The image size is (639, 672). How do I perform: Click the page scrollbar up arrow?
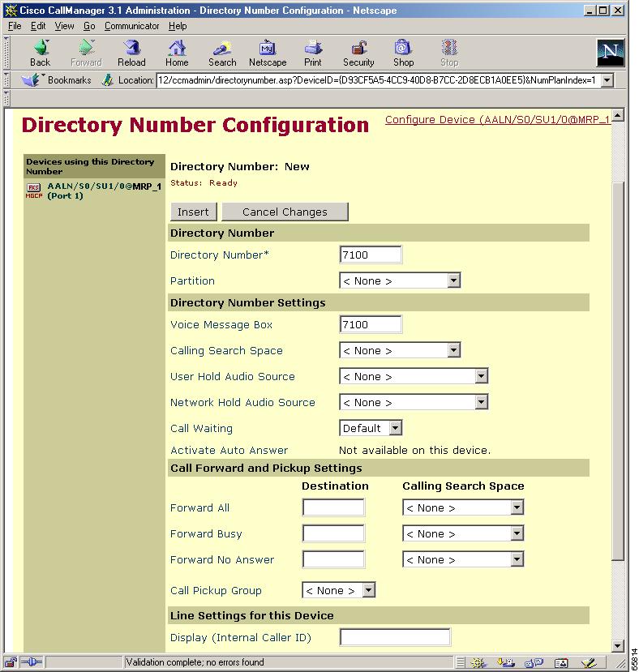click(618, 115)
